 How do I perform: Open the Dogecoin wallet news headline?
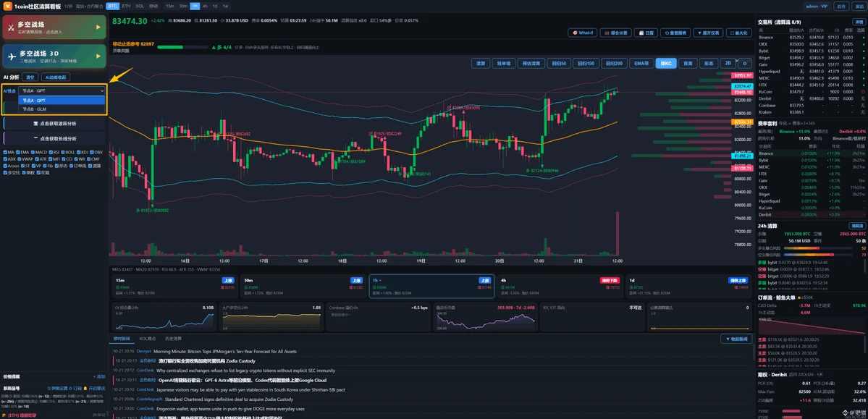(x=230, y=408)
